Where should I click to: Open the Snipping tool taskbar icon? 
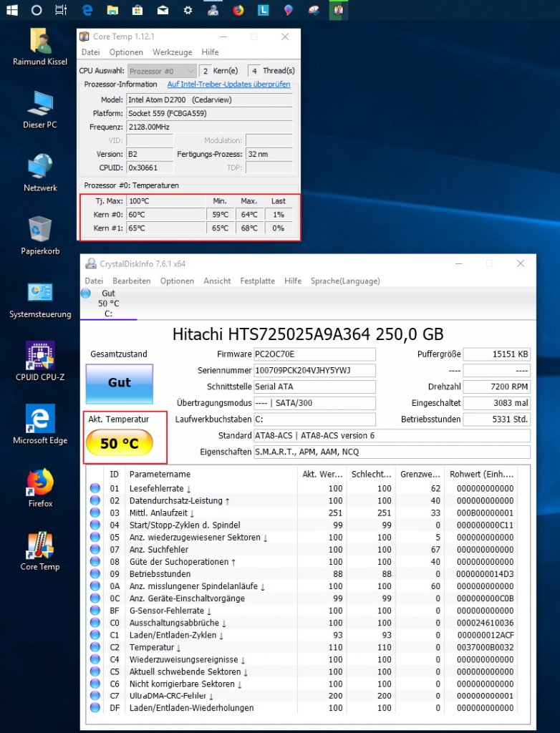tap(314, 10)
